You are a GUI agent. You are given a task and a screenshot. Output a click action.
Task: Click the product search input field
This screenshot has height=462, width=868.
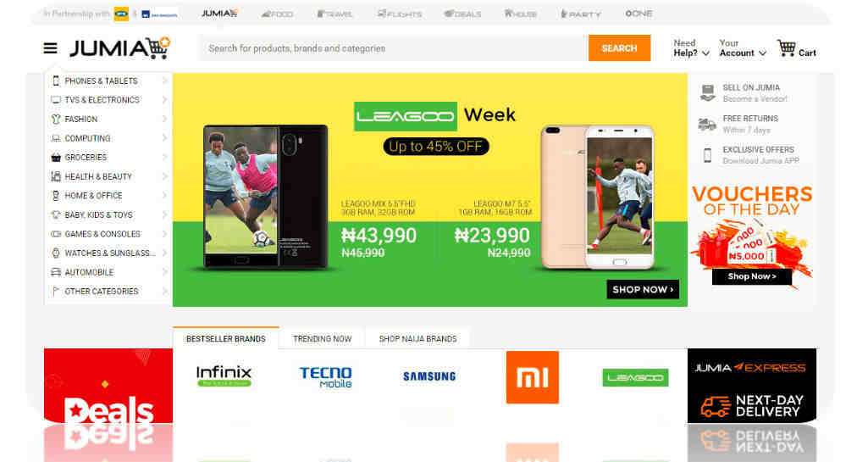point(393,48)
